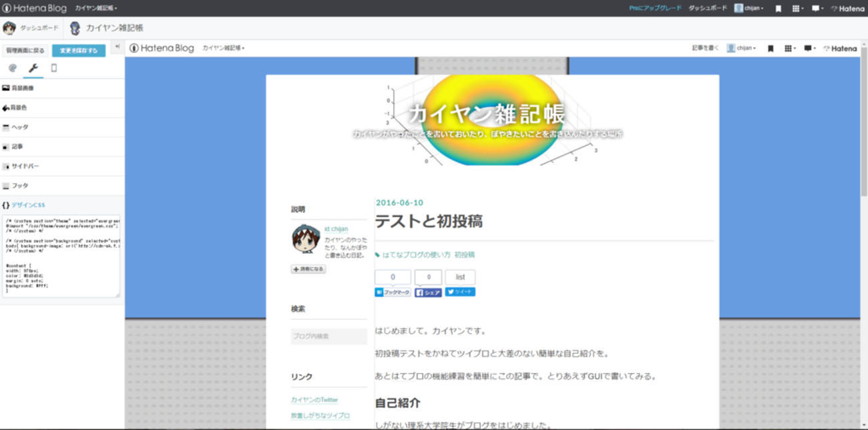Select the wrench customize tab
The width and height of the screenshot is (868, 430).
click(x=33, y=68)
